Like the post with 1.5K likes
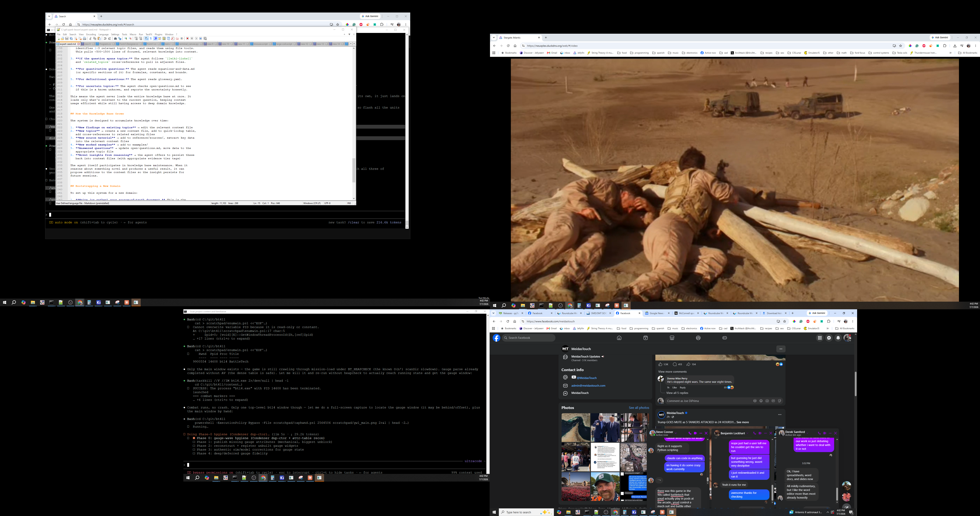The width and height of the screenshot is (980, 516). tap(660, 364)
